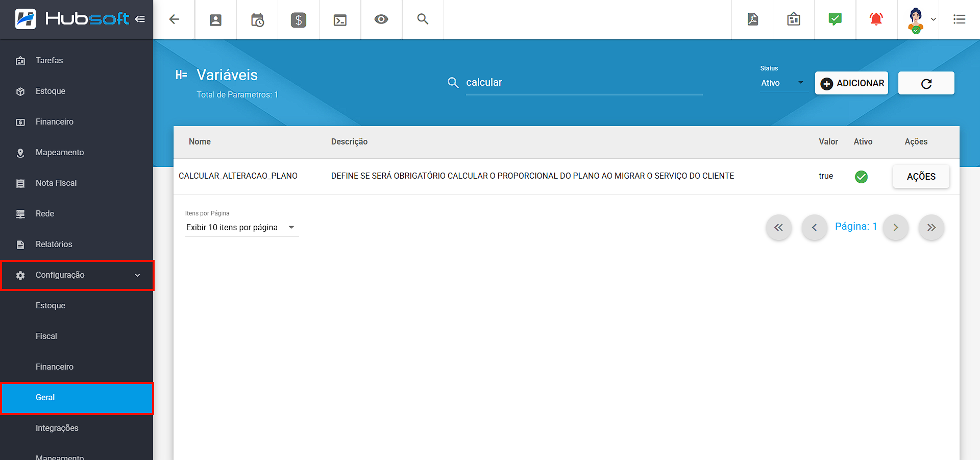Go to the next page
980x460 pixels.
point(896,227)
